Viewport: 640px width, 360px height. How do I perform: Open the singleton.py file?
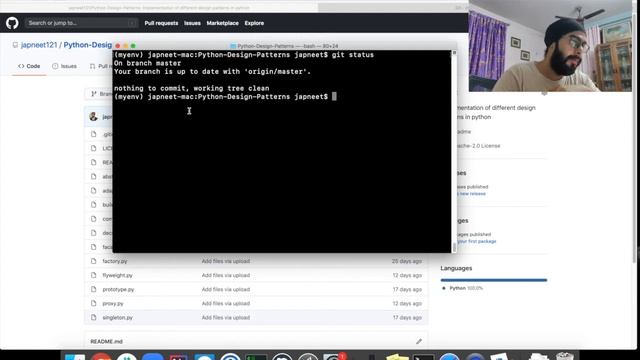tap(118, 318)
